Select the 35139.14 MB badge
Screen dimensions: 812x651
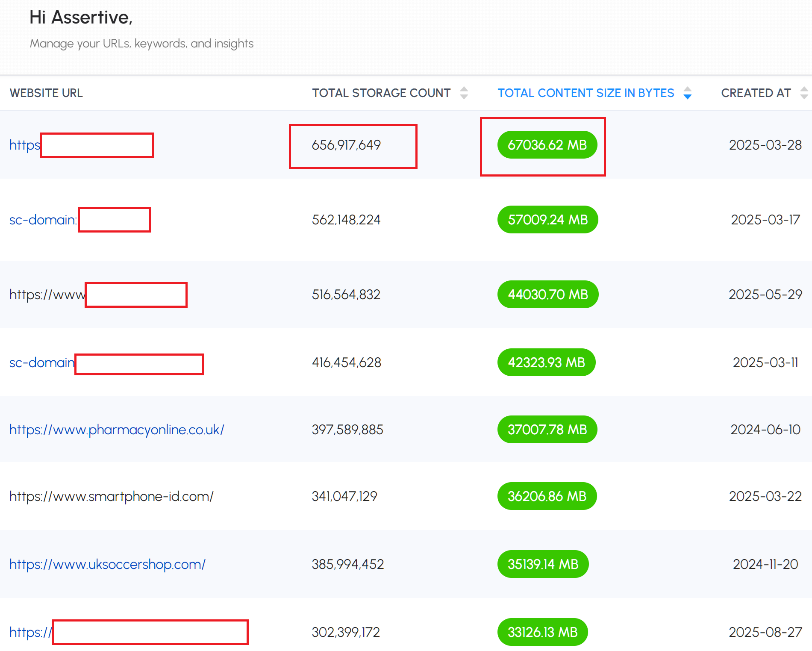pos(543,564)
